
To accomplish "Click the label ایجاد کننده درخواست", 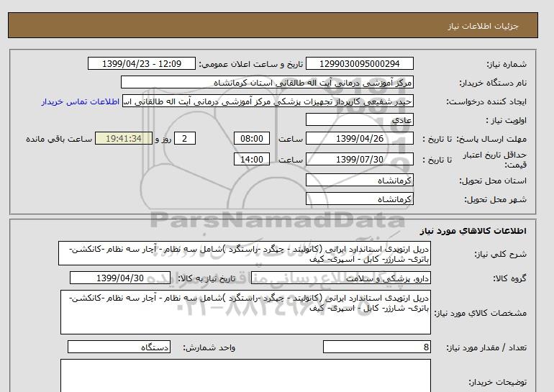I will pos(486,101).
